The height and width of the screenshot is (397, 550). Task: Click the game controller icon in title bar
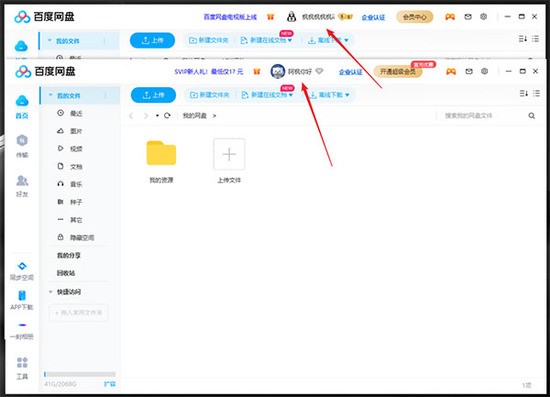point(451,72)
